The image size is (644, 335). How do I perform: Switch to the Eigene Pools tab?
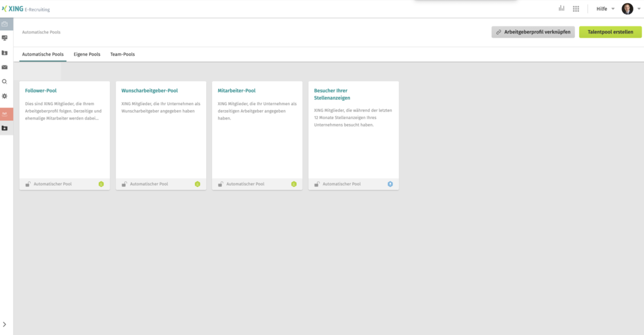tap(87, 54)
